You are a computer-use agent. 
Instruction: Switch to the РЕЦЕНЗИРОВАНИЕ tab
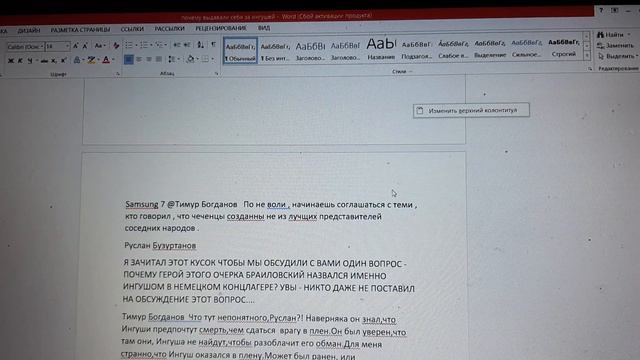(221, 29)
